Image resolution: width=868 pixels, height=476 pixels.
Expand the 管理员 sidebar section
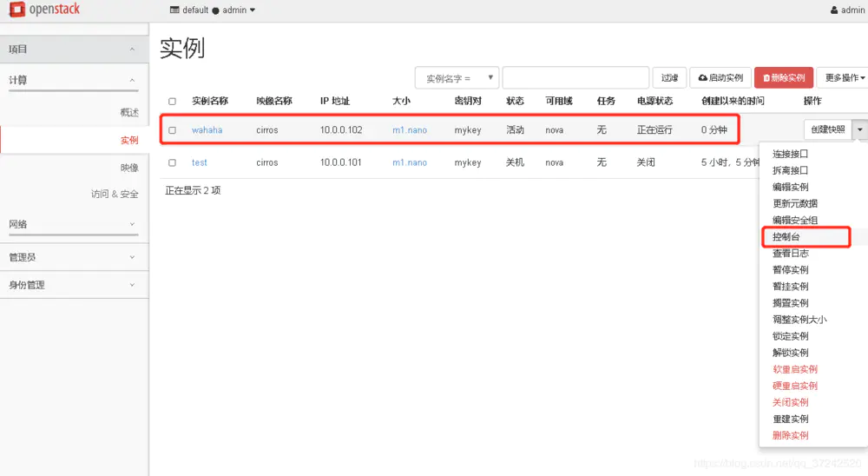click(x=74, y=257)
